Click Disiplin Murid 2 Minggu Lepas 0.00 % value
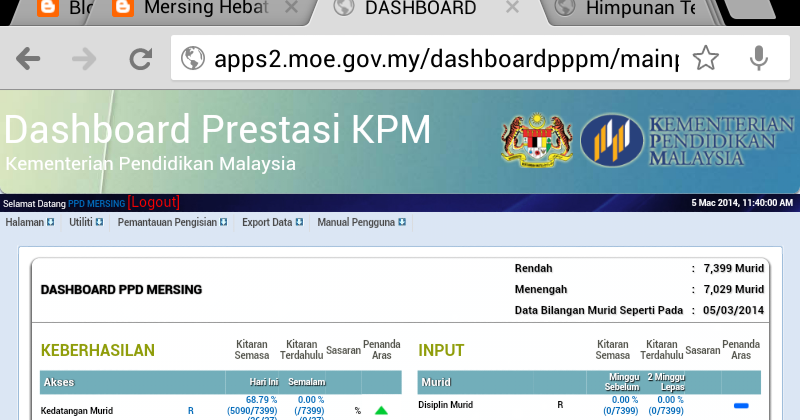This screenshot has width=800, height=420. tap(670, 400)
